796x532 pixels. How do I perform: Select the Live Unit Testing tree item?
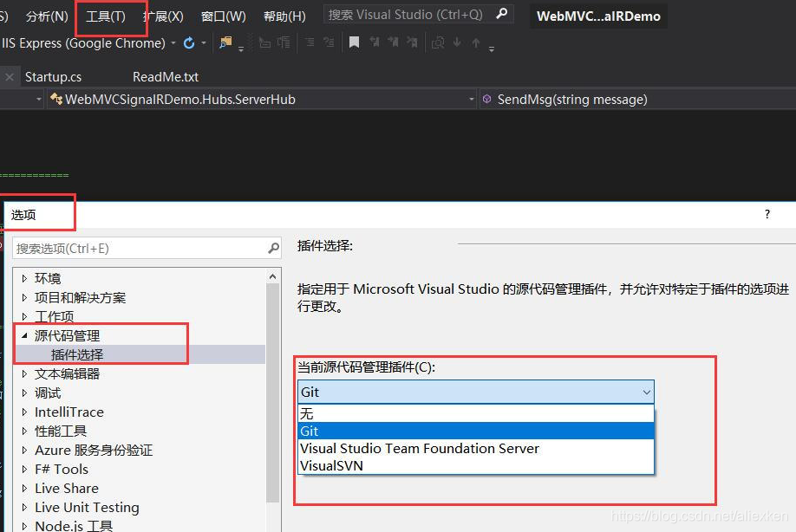click(x=87, y=508)
